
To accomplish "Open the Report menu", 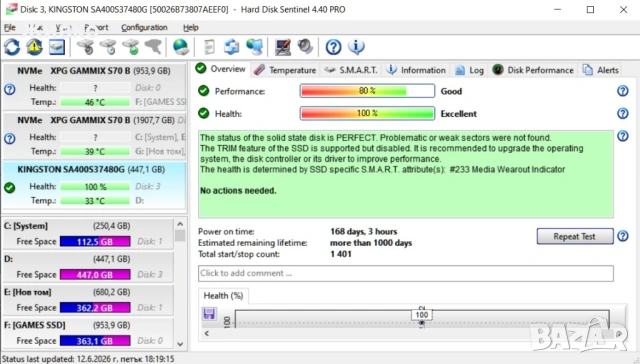I will (x=96, y=27).
